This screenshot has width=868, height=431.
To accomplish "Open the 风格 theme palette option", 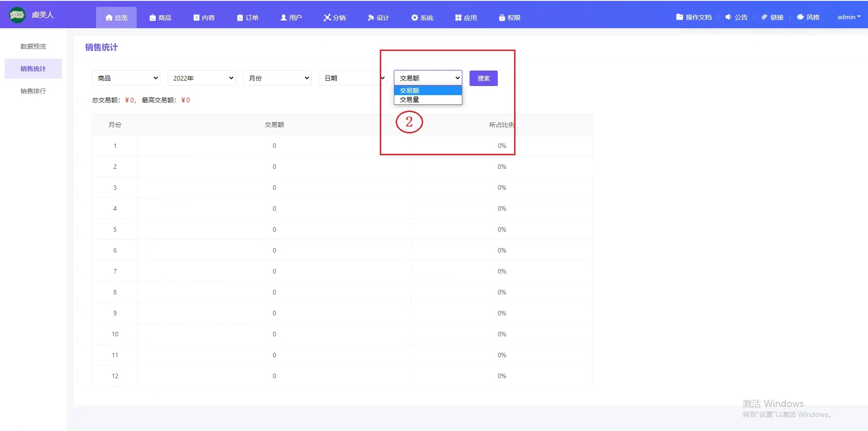I will pos(808,17).
